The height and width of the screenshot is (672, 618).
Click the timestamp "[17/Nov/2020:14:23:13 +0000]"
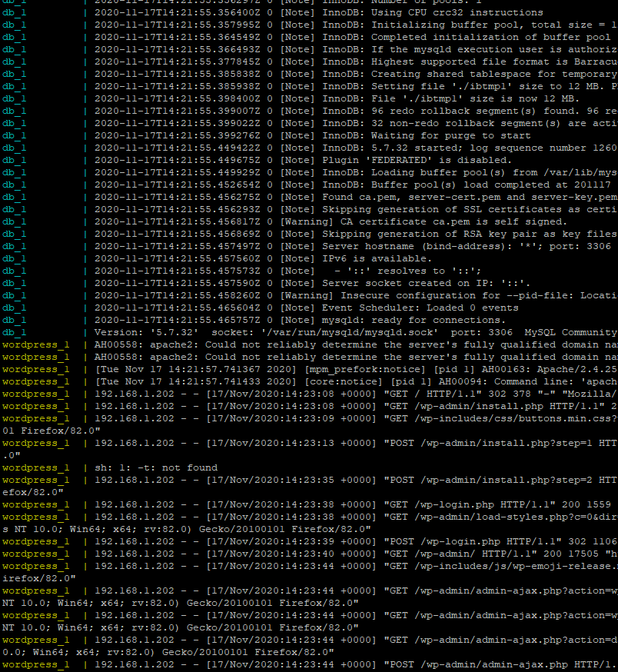(x=291, y=443)
